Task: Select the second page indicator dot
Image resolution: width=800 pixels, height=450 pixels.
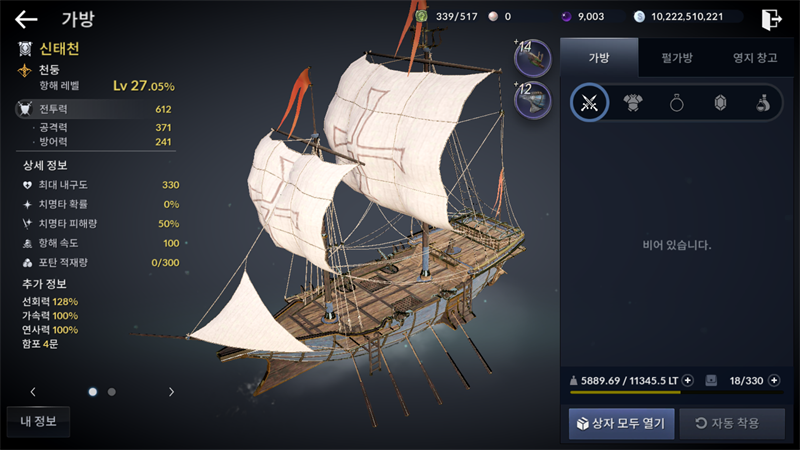Action: [112, 392]
